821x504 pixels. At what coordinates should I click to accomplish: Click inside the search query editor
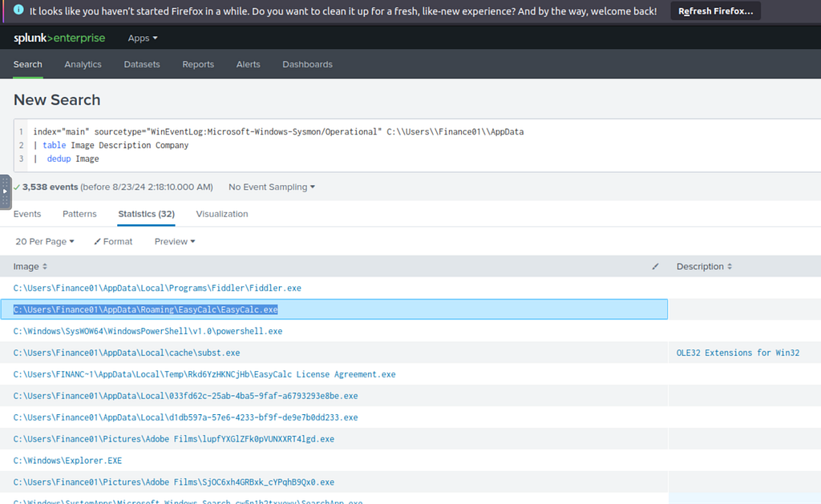[417, 146]
